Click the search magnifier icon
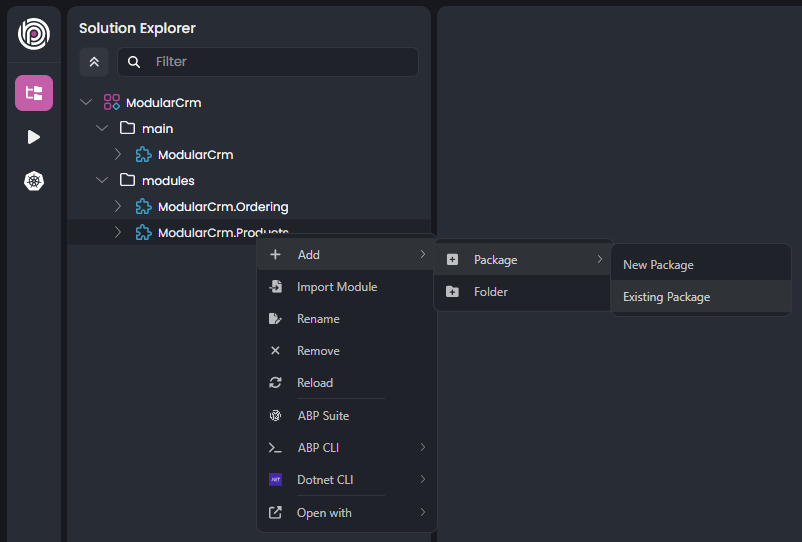The height and width of the screenshot is (542, 802). [133, 62]
